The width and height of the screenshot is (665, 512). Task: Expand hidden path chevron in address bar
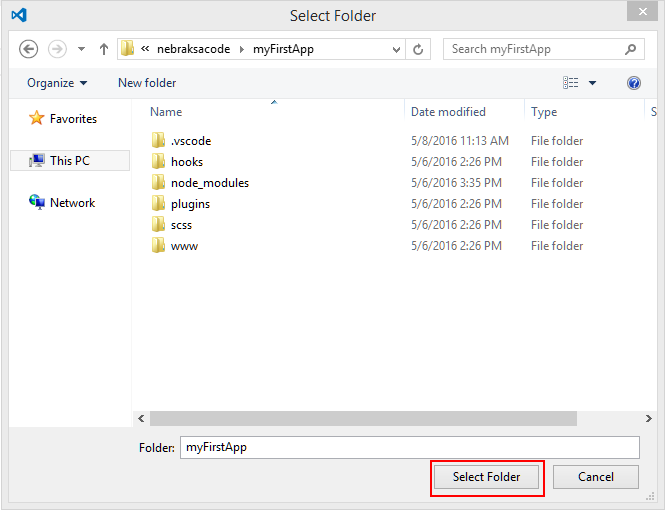(x=145, y=49)
